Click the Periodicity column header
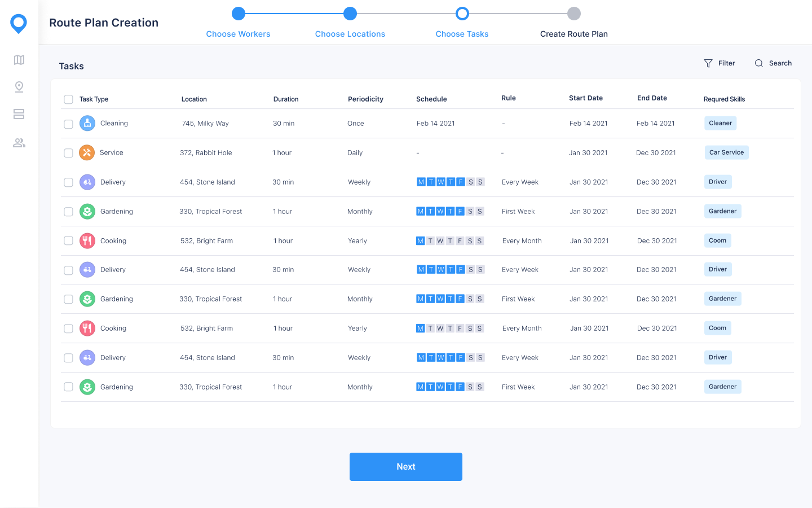812x508 pixels. point(365,99)
